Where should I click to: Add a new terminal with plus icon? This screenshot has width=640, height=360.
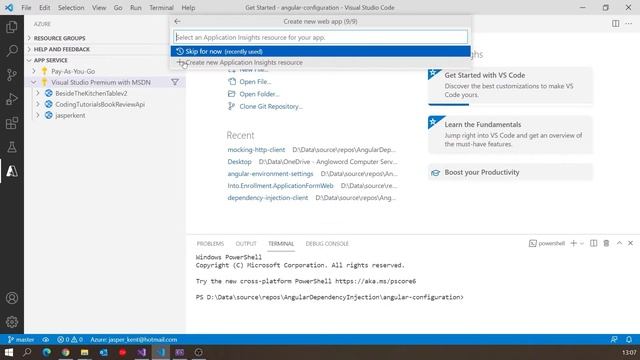(x=573, y=243)
